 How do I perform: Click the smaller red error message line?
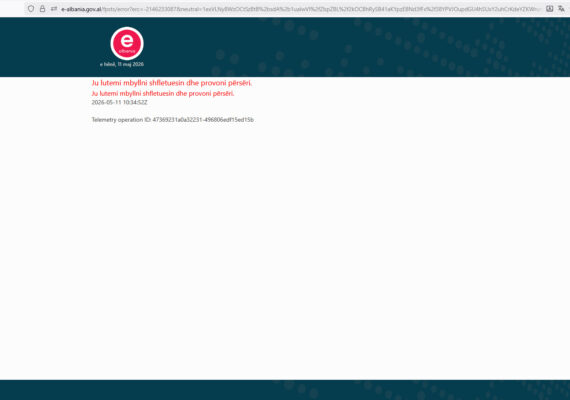click(163, 93)
